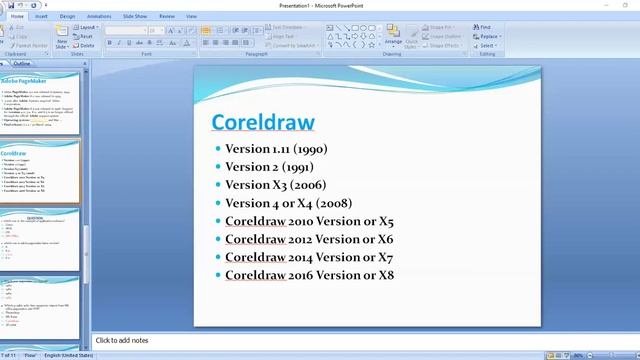Click Delete in the Slides group
The width and height of the screenshot is (640, 360).
[84, 46]
